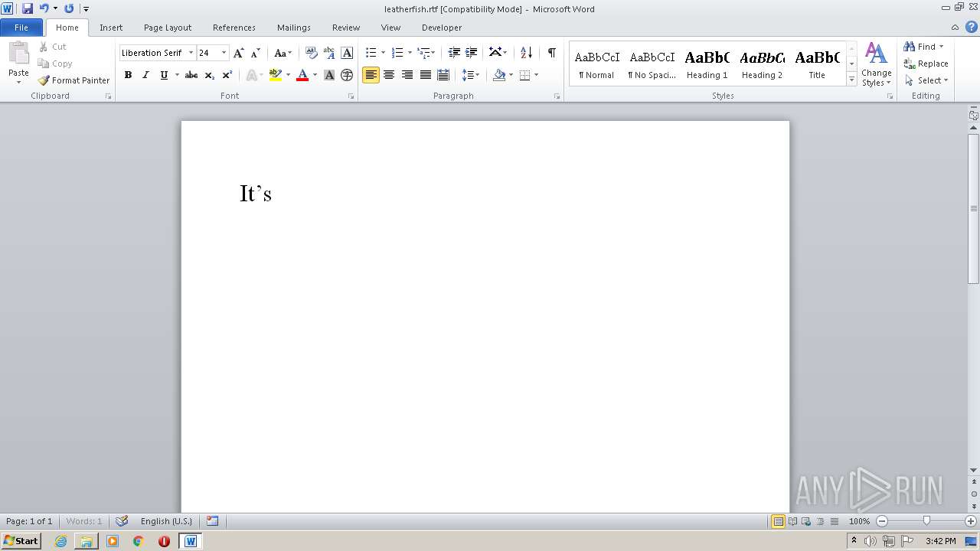Click the text highlight color button

click(276, 75)
